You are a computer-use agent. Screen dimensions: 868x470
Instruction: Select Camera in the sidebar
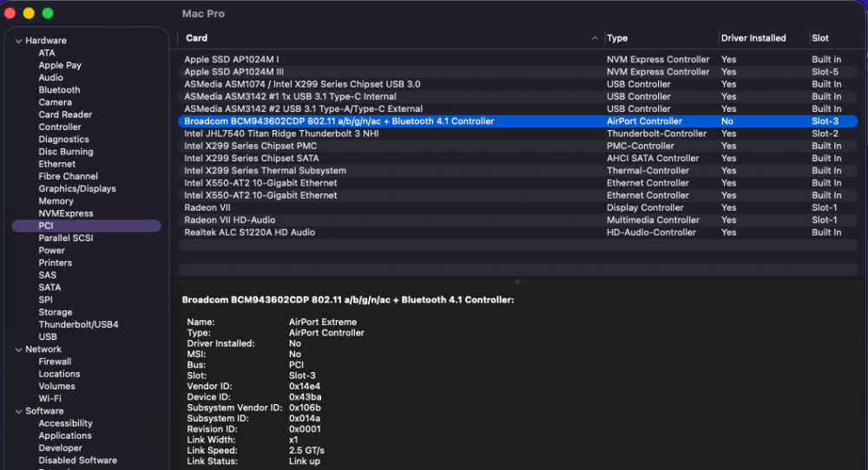pos(55,102)
